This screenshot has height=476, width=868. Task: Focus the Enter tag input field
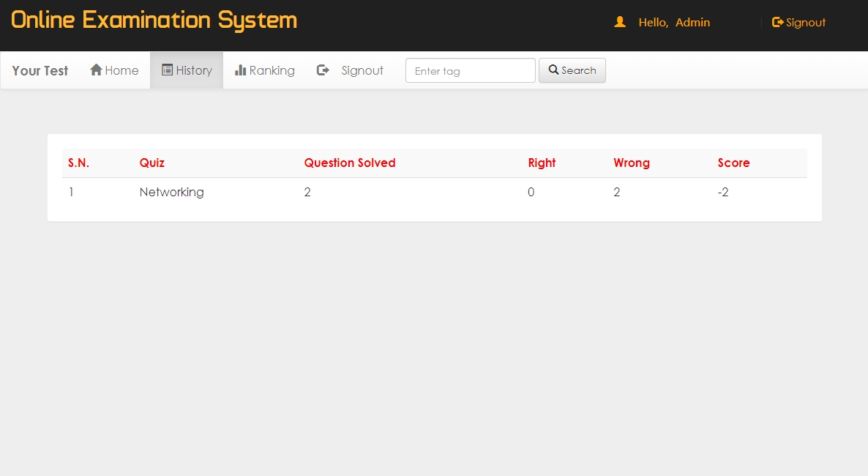(x=470, y=70)
